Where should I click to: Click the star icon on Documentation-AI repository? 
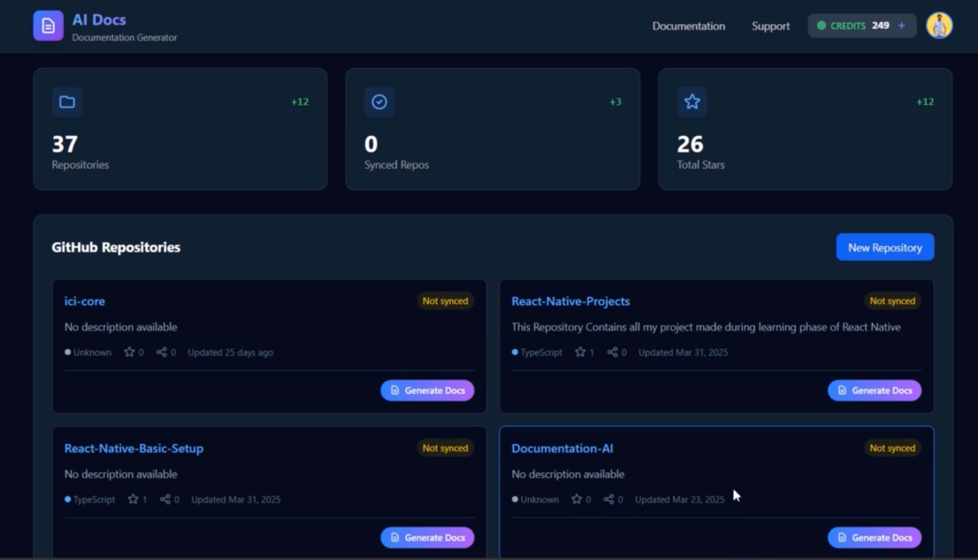pyautogui.click(x=576, y=499)
